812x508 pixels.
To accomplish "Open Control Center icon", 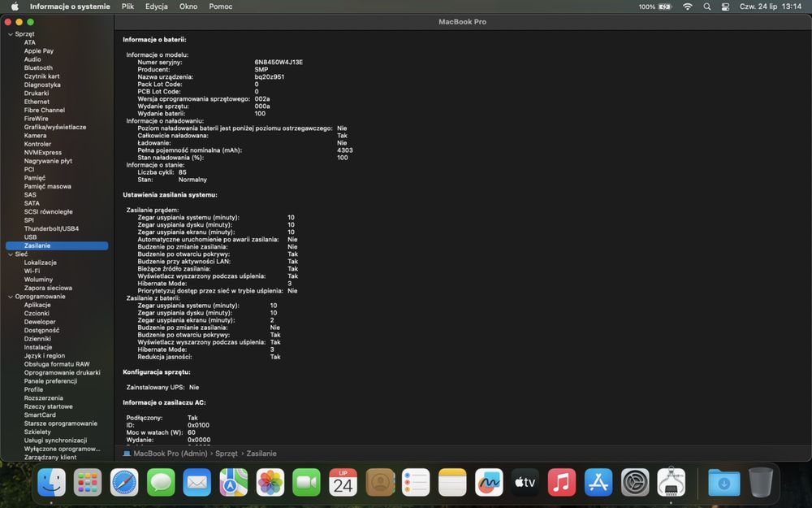I will point(725,7).
